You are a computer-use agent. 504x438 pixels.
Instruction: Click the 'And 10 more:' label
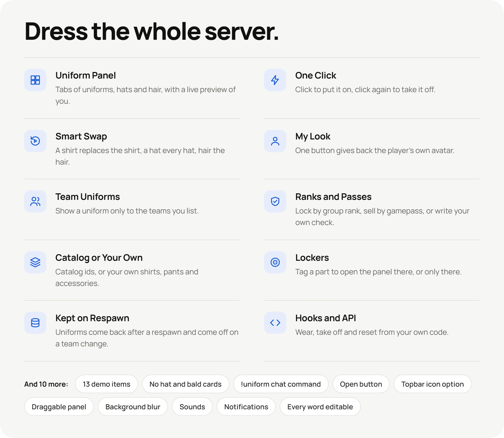46,384
